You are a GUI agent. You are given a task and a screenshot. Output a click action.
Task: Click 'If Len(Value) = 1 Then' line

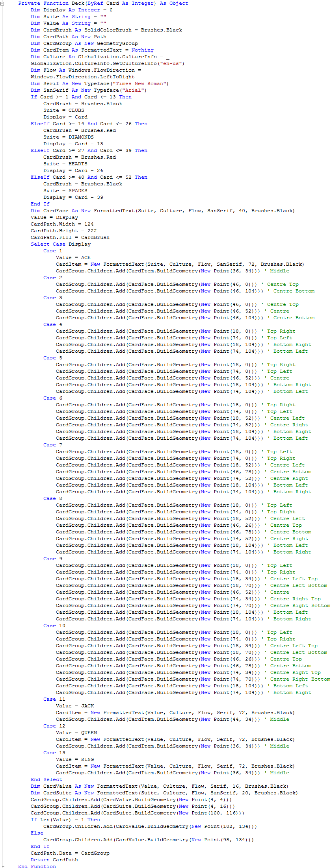coord(65,820)
